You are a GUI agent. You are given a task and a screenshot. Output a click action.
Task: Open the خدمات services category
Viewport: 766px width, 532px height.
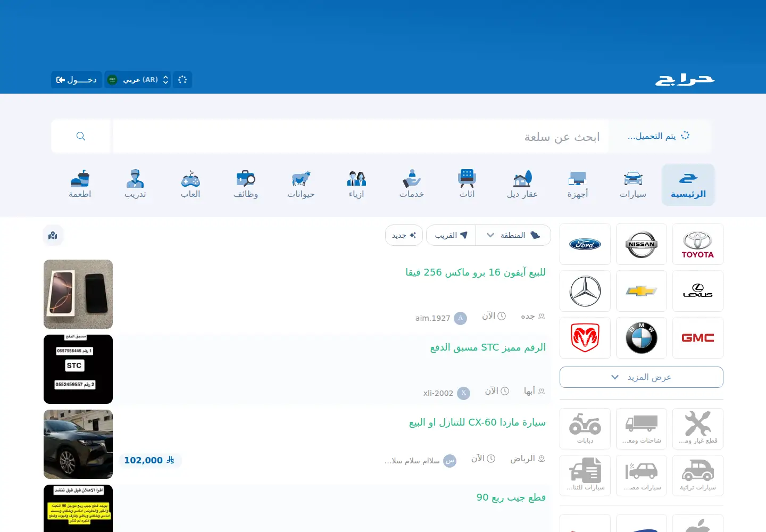click(412, 185)
